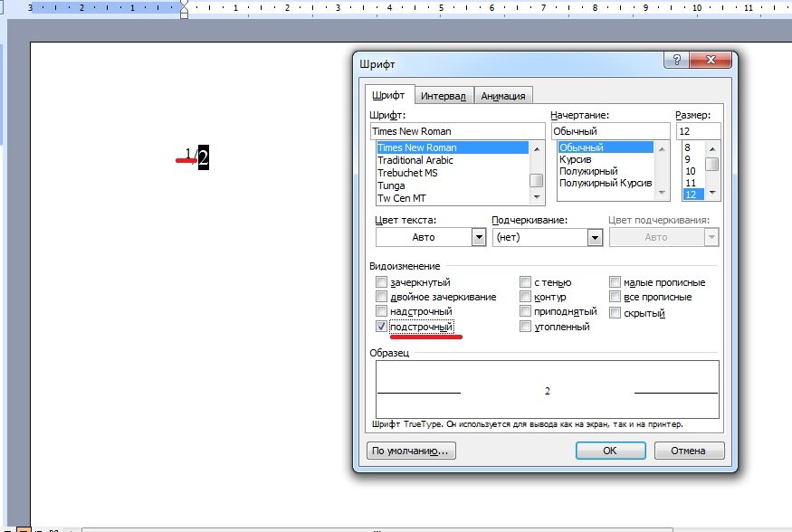Click the По умолчанию... button
This screenshot has height=532, width=792.
click(x=411, y=451)
